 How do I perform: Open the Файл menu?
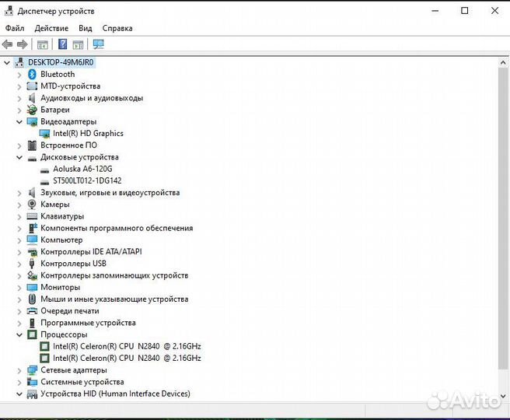point(15,28)
